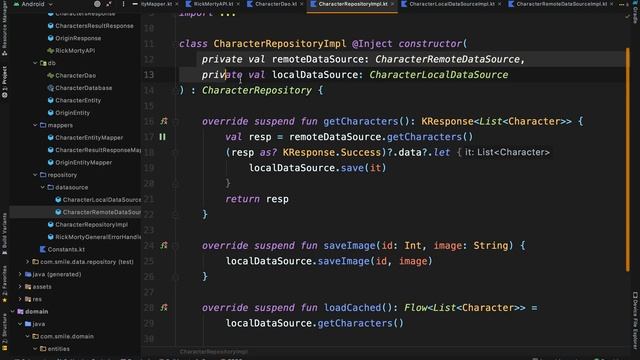Open CharacterDao in project tree

(76, 76)
